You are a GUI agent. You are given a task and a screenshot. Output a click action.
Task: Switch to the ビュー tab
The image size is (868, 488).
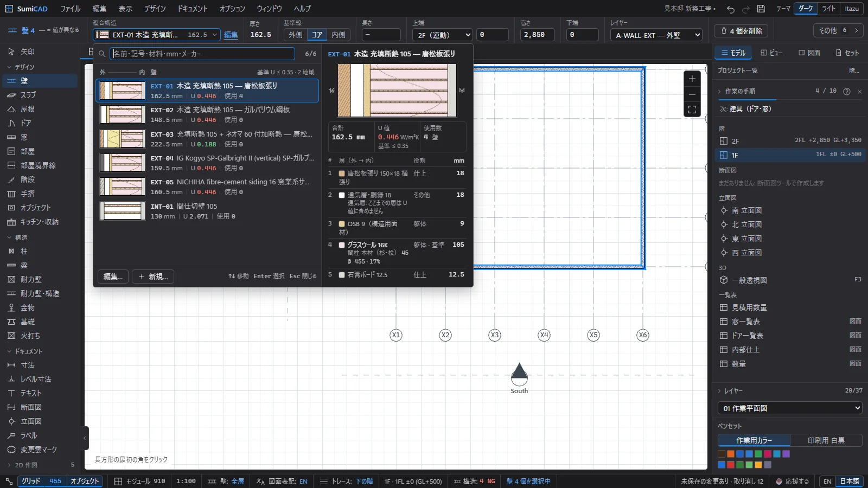[x=771, y=53]
